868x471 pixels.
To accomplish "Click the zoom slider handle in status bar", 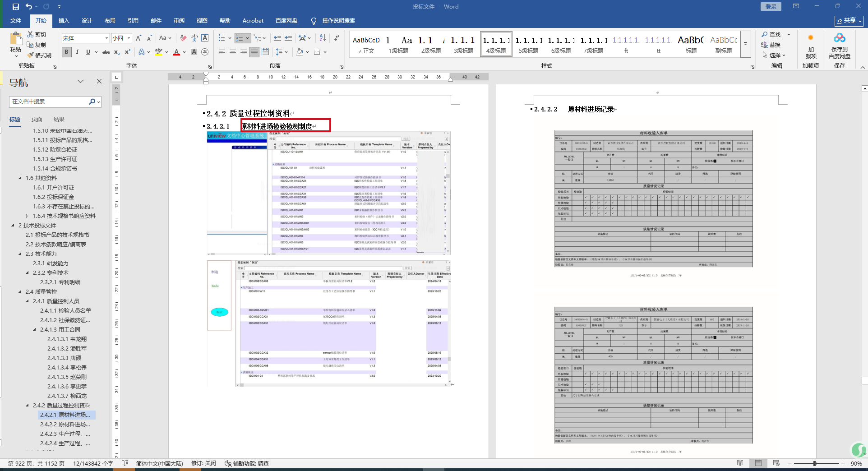I will pyautogui.click(x=815, y=463).
